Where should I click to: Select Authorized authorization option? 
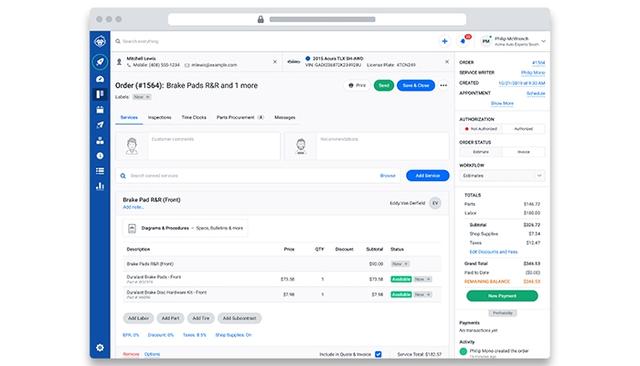523,129
